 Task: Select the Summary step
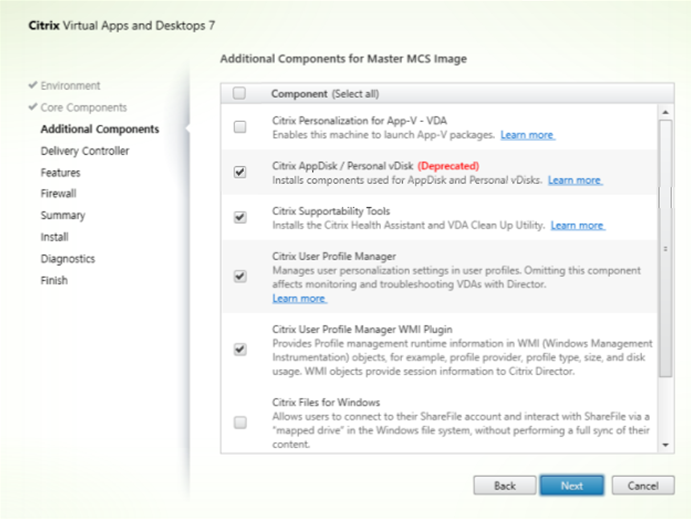pyautogui.click(x=63, y=215)
